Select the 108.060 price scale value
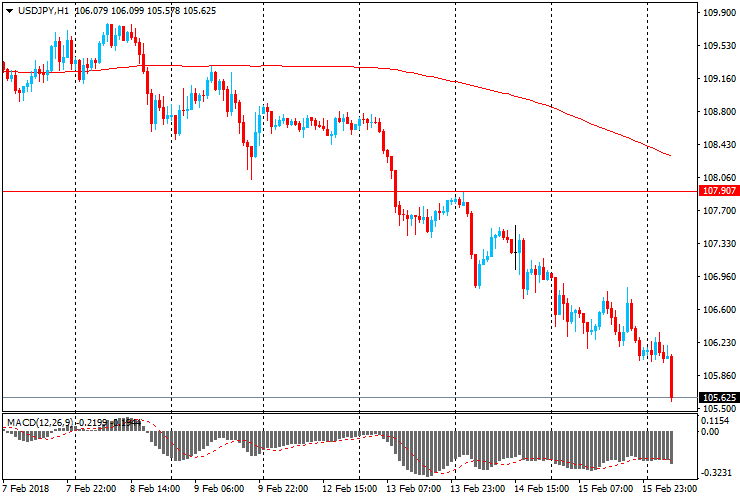 point(719,178)
